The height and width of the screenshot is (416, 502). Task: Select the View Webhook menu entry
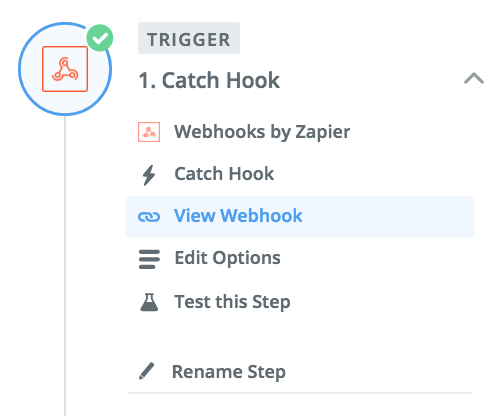coord(238,216)
